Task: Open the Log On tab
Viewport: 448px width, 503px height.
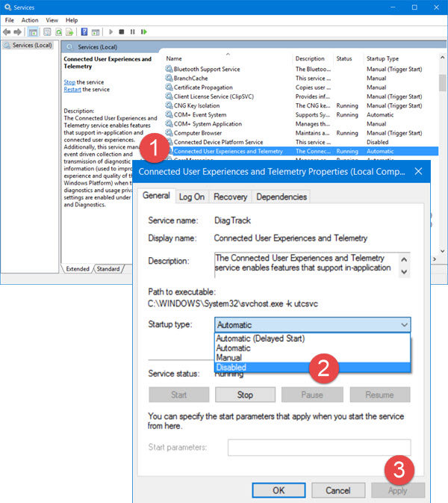Action: point(191,197)
